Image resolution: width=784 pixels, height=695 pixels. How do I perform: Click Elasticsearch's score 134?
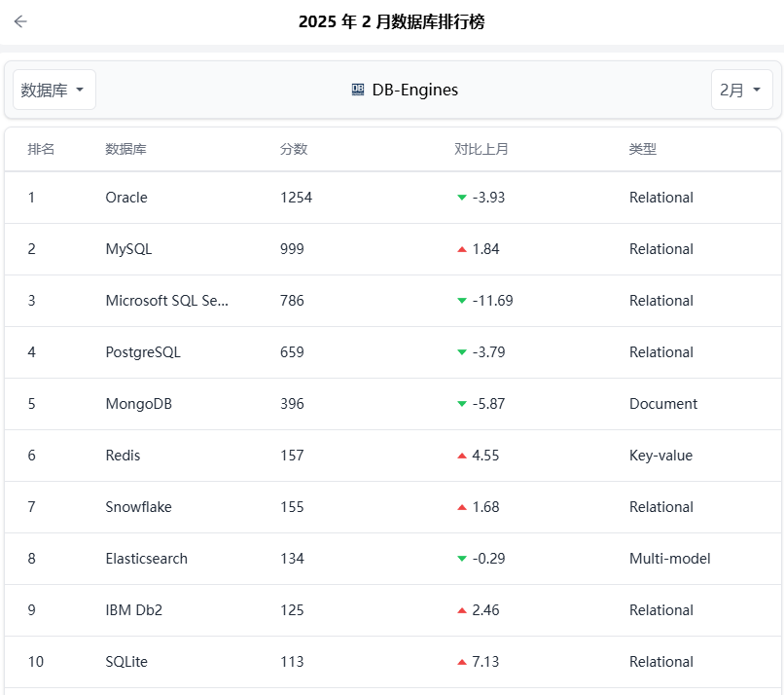click(292, 559)
